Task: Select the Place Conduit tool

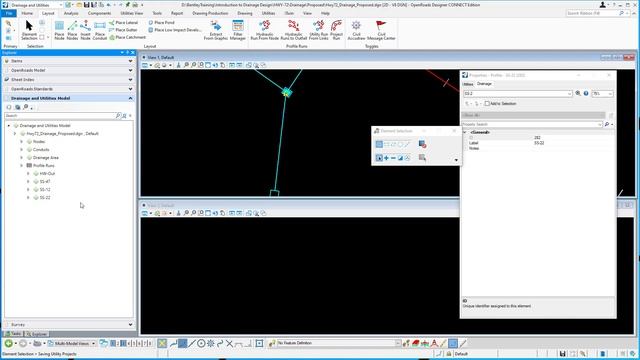Action: tap(100, 30)
